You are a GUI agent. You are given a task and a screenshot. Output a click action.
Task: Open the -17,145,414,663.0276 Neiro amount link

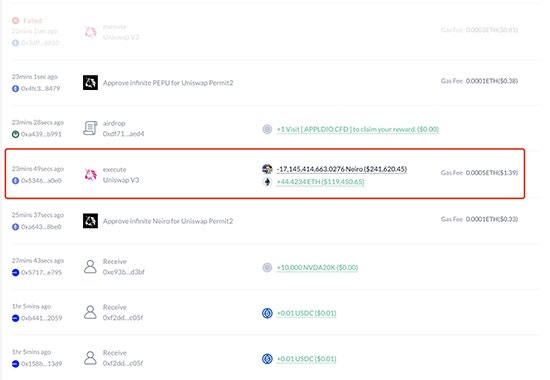[x=342, y=169]
